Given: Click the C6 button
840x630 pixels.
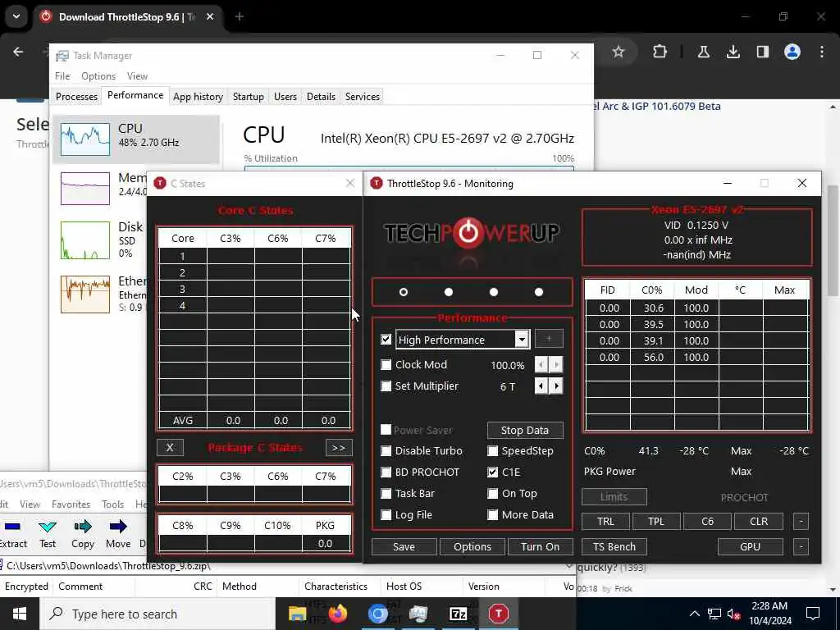Looking at the screenshot, I should tap(708, 521).
